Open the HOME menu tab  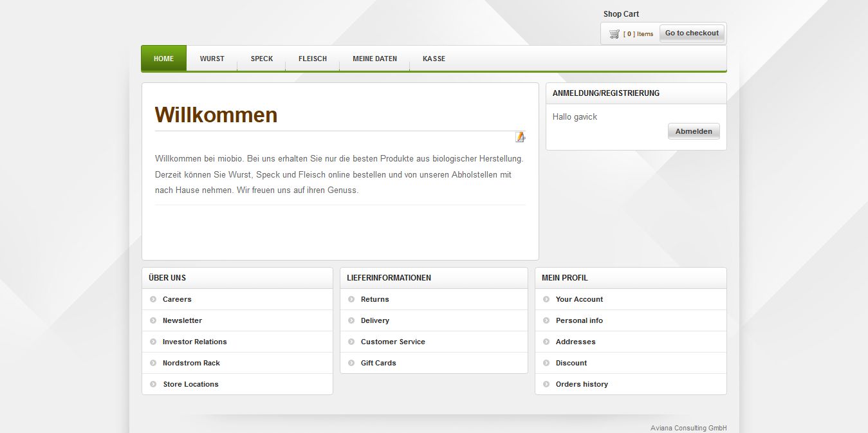click(164, 59)
